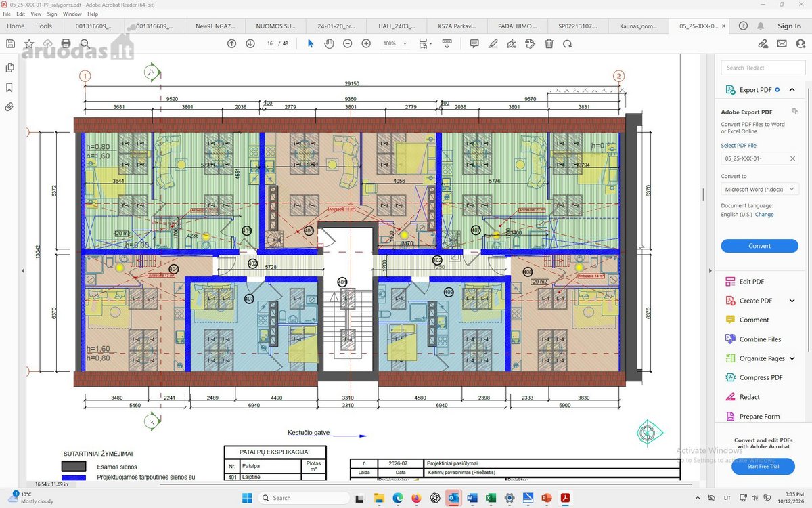The height and width of the screenshot is (508, 812).
Task: Open the share-with-others person icon
Action: pyautogui.click(x=800, y=43)
